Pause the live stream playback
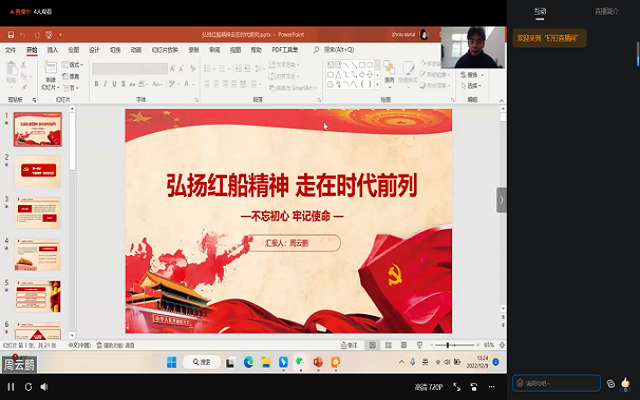Screen dimensions: 640x400 [x=11, y=387]
